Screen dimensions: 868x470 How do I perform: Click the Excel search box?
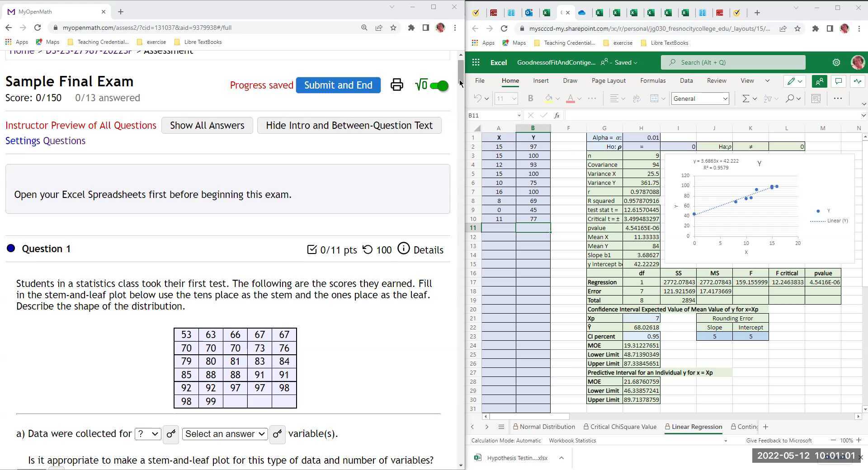(x=733, y=62)
